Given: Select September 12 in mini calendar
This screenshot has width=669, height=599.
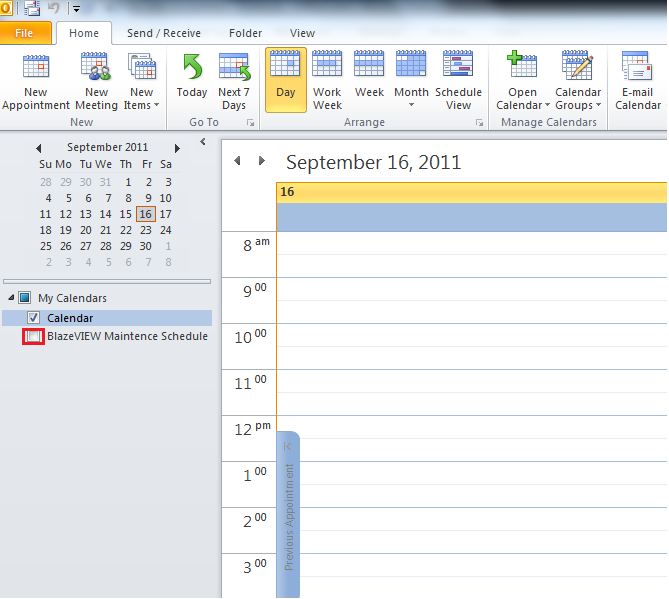Looking at the screenshot, I should (65, 214).
